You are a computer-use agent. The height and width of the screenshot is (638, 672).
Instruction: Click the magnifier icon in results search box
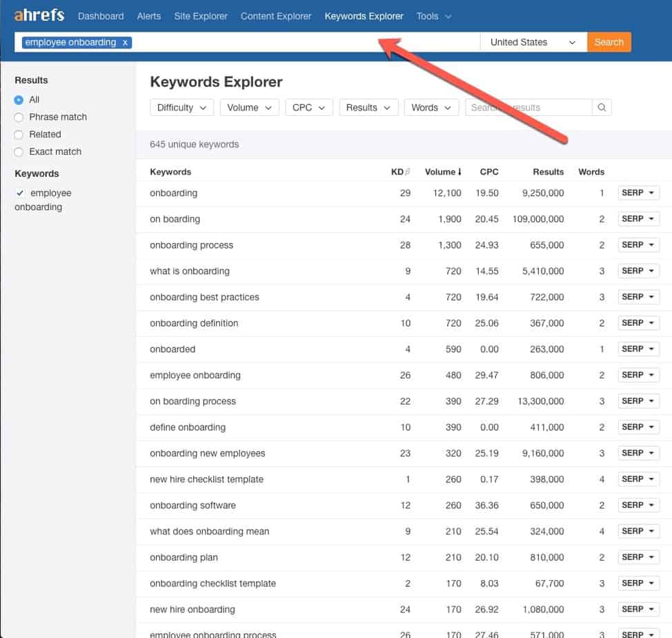601,107
